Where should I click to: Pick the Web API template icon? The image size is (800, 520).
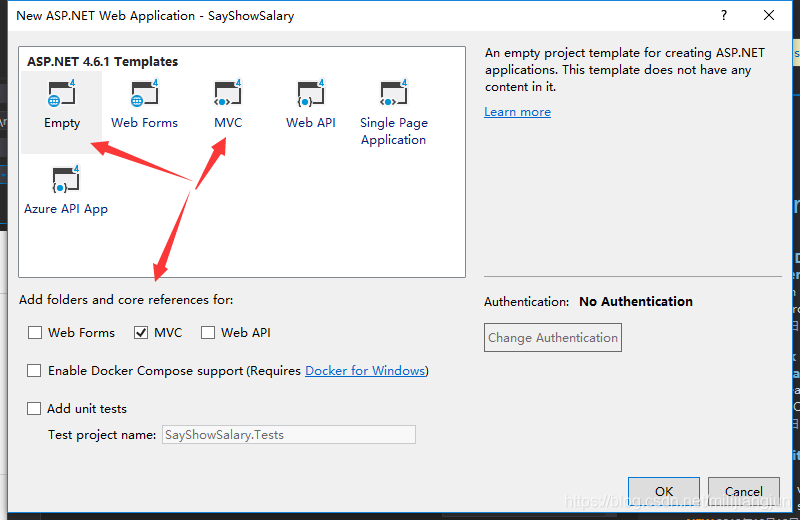(x=311, y=94)
